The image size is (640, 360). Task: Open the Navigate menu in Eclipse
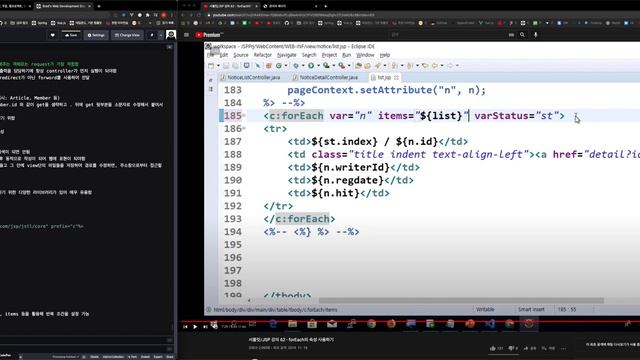point(287,55)
